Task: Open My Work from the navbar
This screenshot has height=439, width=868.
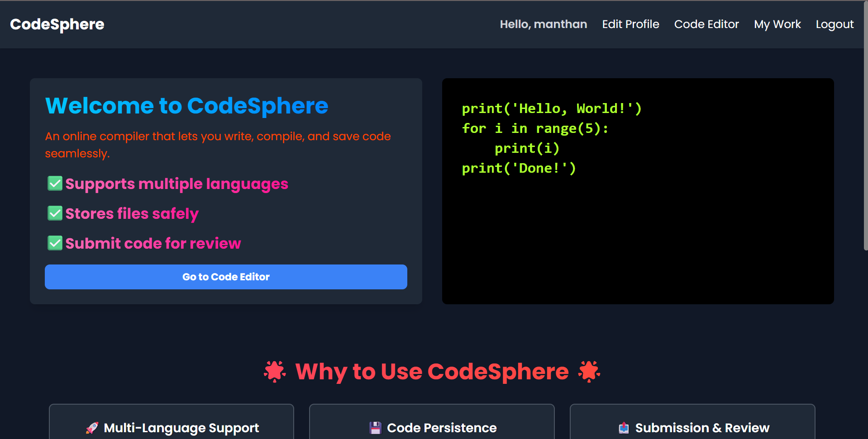Action: point(777,24)
